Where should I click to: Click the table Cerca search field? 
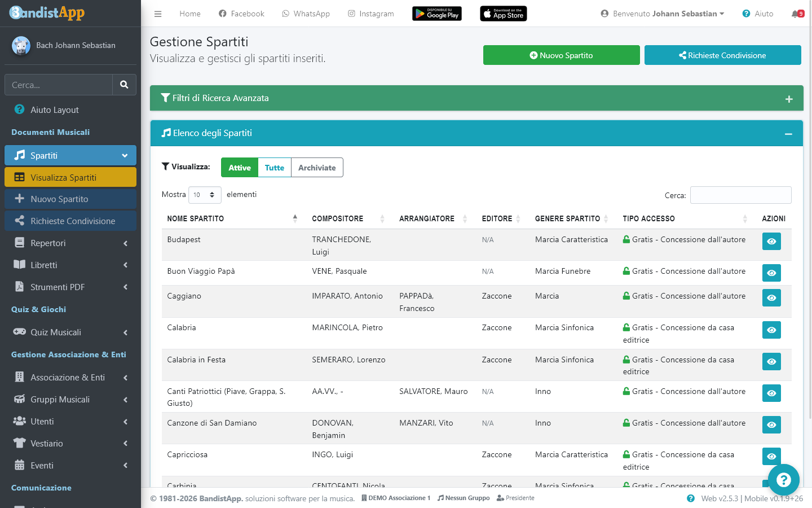click(740, 195)
